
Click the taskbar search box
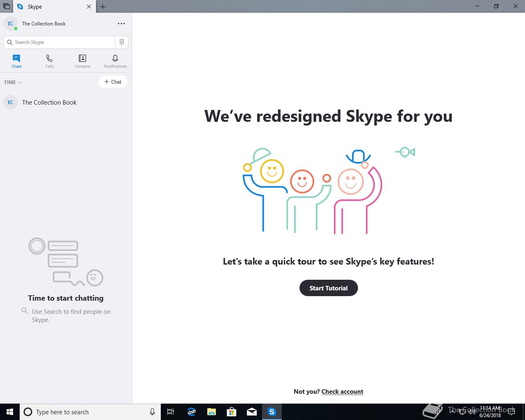point(90,412)
